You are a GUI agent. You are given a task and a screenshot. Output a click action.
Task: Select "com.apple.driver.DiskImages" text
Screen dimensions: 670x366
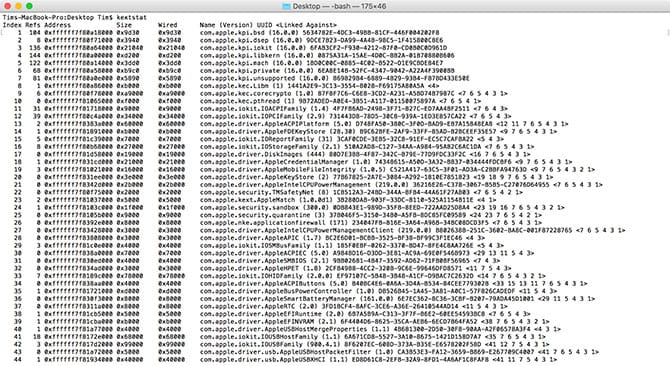(x=251, y=155)
